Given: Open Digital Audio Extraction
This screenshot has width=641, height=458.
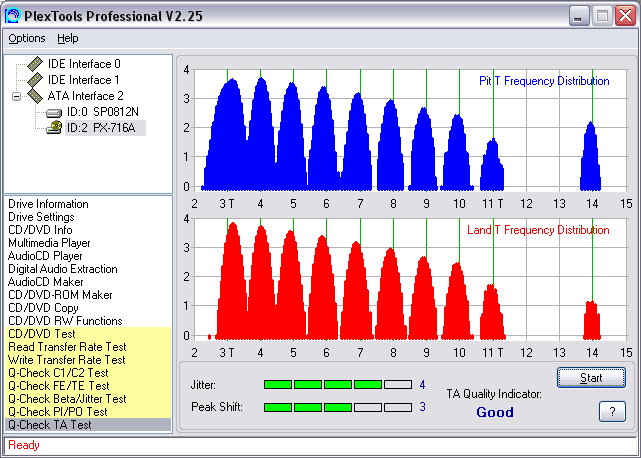Looking at the screenshot, I should [x=63, y=269].
